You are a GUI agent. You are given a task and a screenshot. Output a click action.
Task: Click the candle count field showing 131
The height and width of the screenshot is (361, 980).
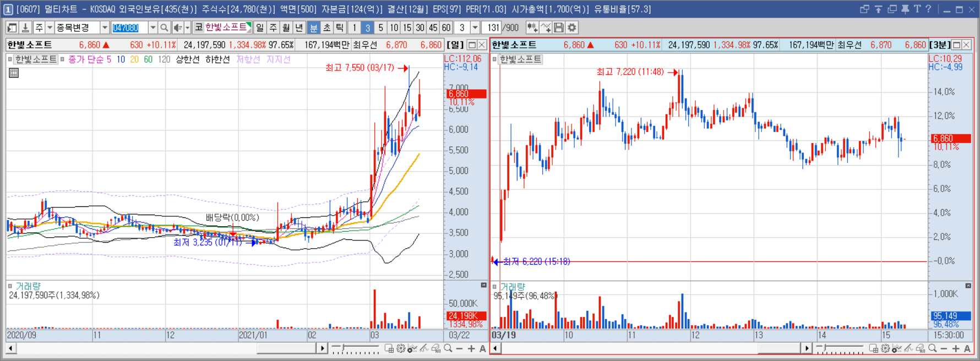tap(493, 28)
